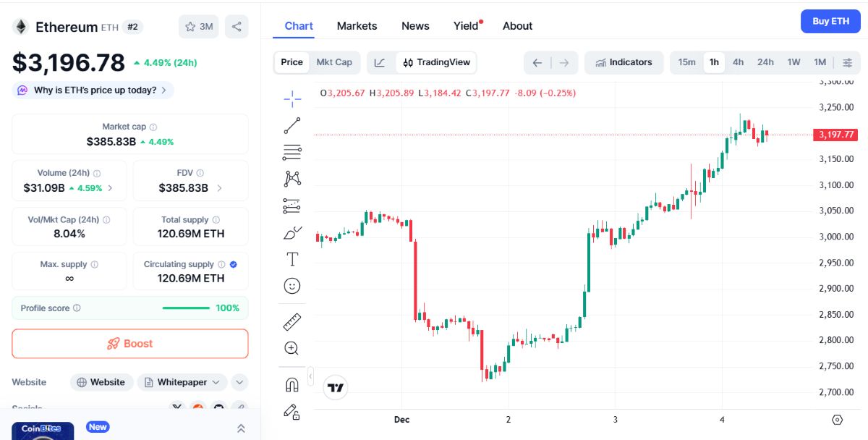Show Circulating supply info icon
868x440 pixels.
(x=221, y=265)
